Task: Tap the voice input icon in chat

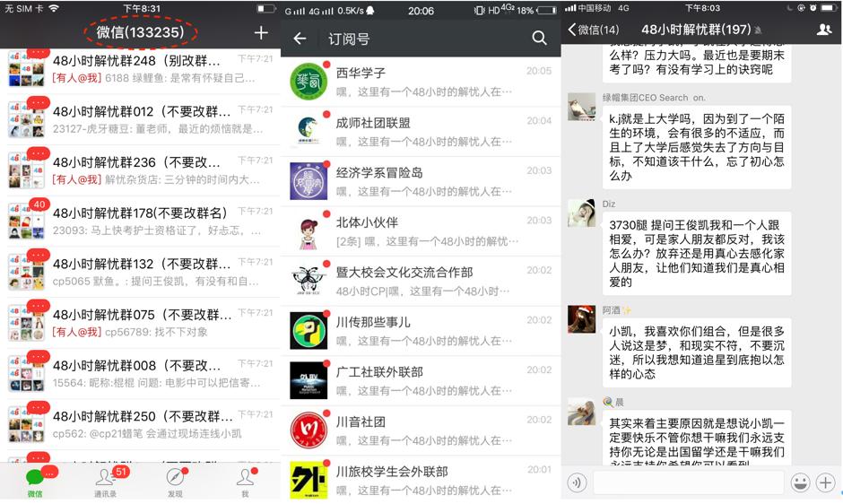Action: (x=577, y=482)
